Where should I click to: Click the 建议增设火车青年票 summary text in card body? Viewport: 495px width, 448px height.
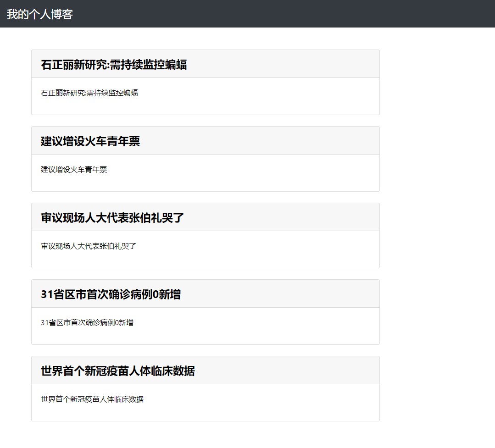74,170
